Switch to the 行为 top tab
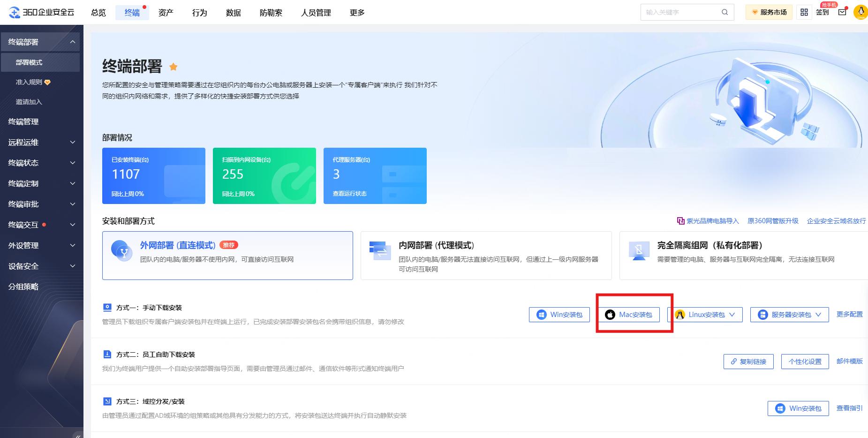868x438 pixels. click(200, 13)
